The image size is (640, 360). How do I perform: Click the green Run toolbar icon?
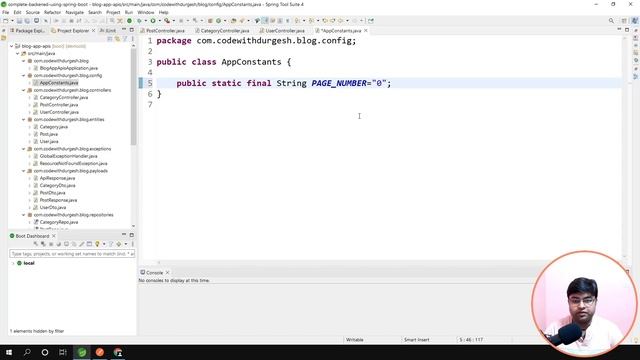153,21
